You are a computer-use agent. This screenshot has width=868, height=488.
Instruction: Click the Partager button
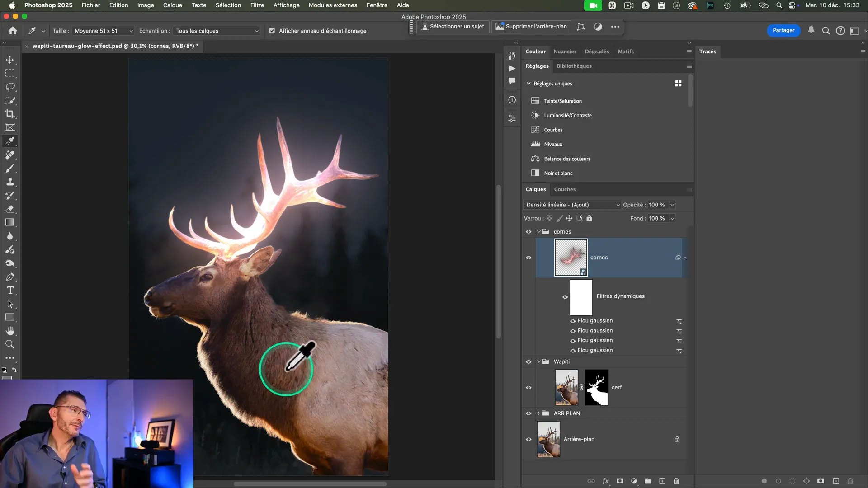(x=783, y=30)
